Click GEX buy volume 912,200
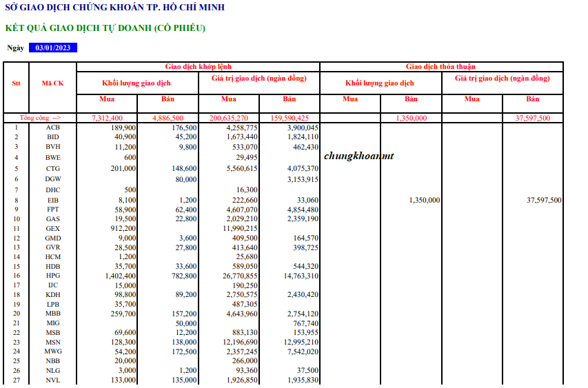Viewport: 588px width, 388px height. (x=123, y=229)
